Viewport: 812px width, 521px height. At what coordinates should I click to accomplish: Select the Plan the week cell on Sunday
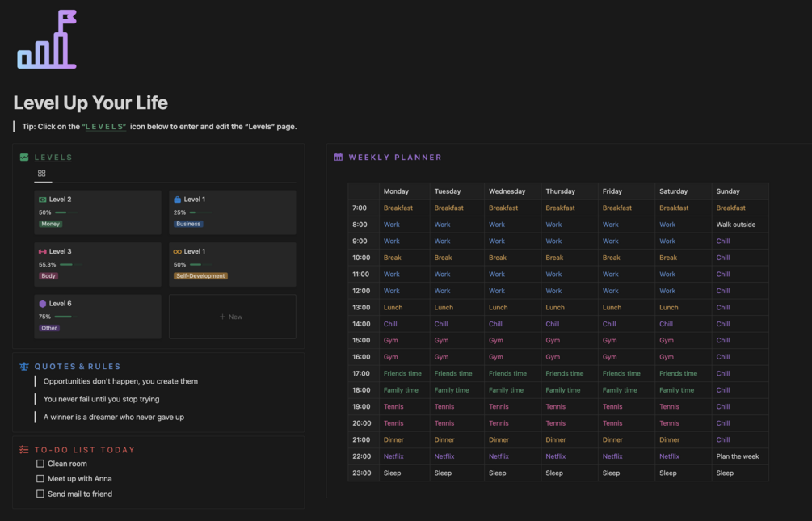pos(738,456)
